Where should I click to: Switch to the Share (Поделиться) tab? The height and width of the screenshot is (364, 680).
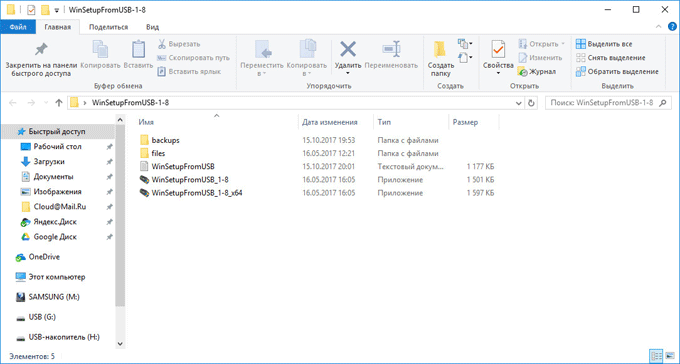[108, 27]
